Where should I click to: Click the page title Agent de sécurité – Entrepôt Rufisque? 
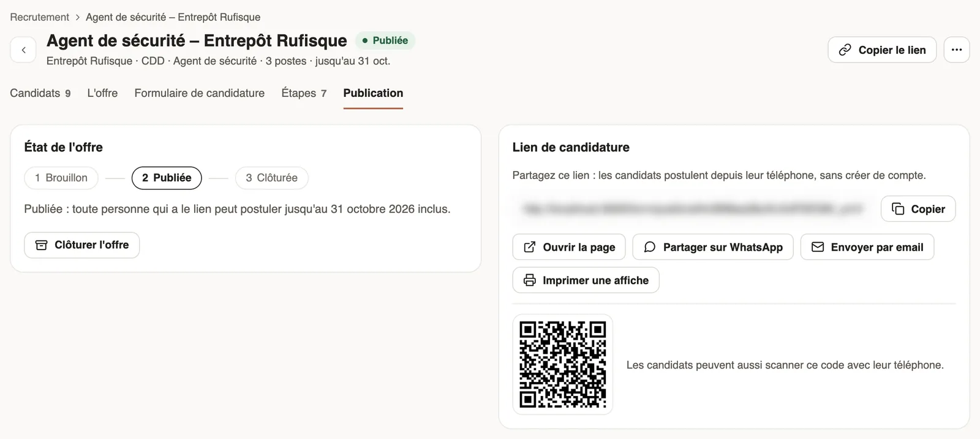[197, 40]
